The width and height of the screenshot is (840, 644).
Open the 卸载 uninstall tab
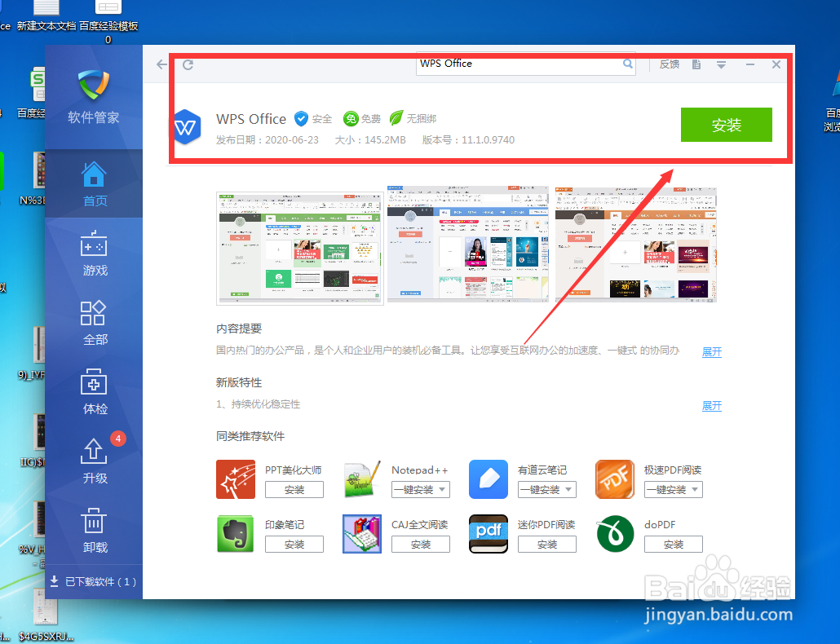pyautogui.click(x=95, y=530)
